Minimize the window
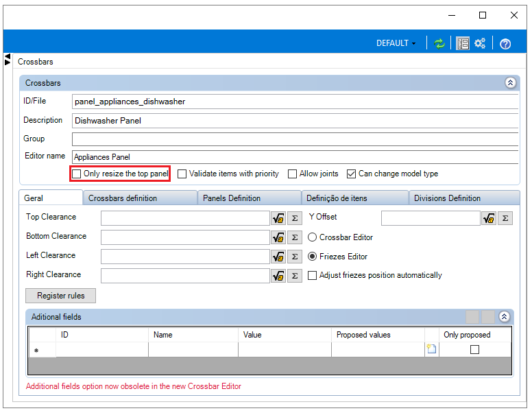This screenshot has width=532, height=413. [452, 15]
